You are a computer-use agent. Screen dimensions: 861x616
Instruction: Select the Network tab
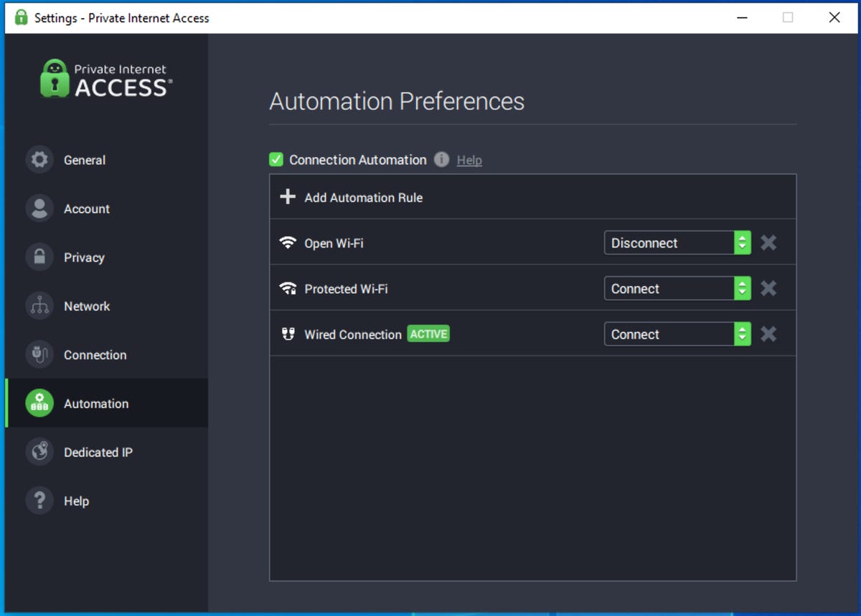[106, 306]
